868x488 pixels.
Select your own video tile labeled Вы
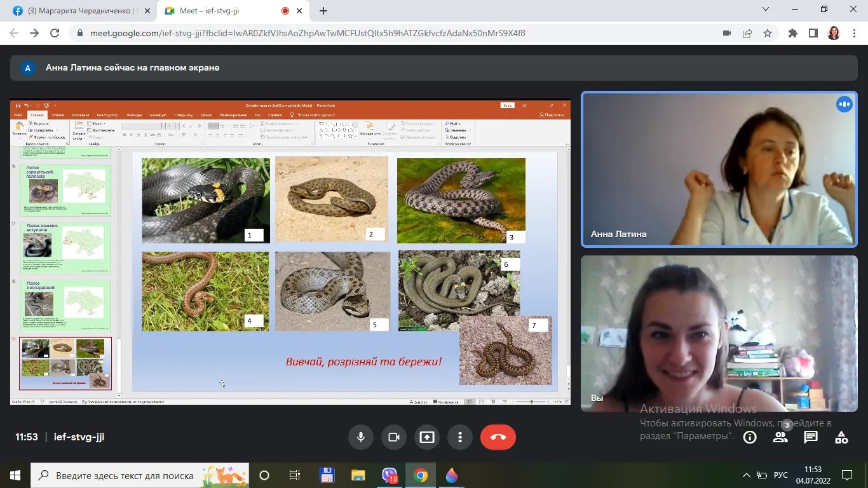[719, 333]
